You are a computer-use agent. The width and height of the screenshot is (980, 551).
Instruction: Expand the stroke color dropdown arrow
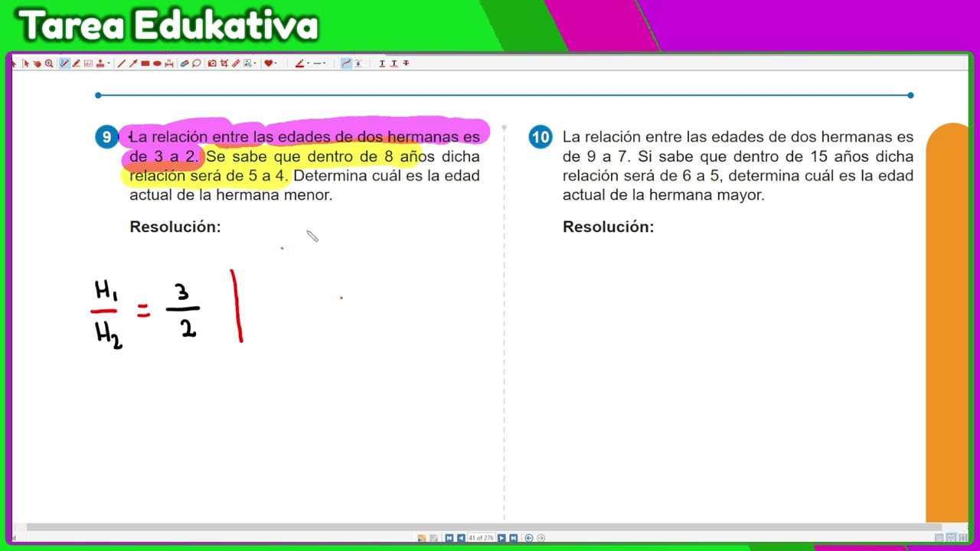point(308,64)
